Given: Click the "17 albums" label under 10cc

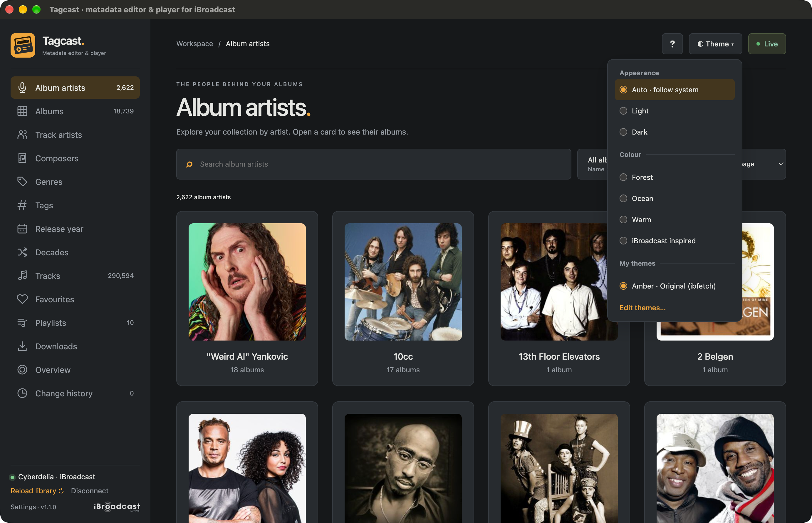Looking at the screenshot, I should pos(403,370).
